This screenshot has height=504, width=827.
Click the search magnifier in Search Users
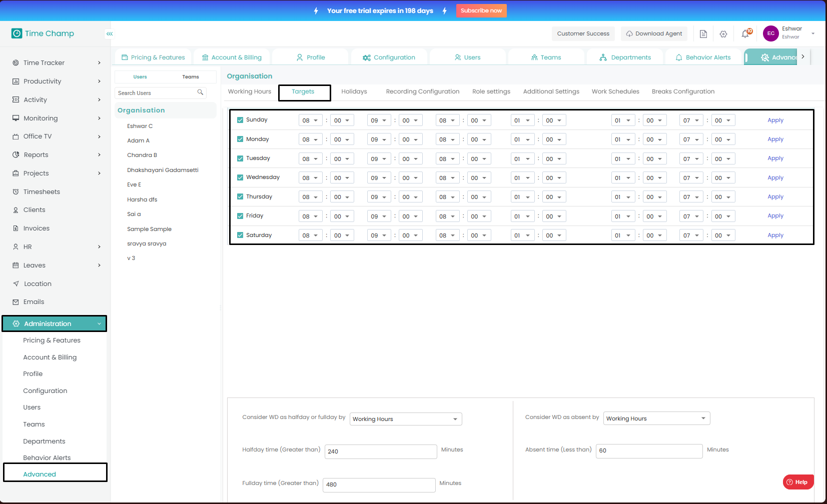[x=200, y=92]
